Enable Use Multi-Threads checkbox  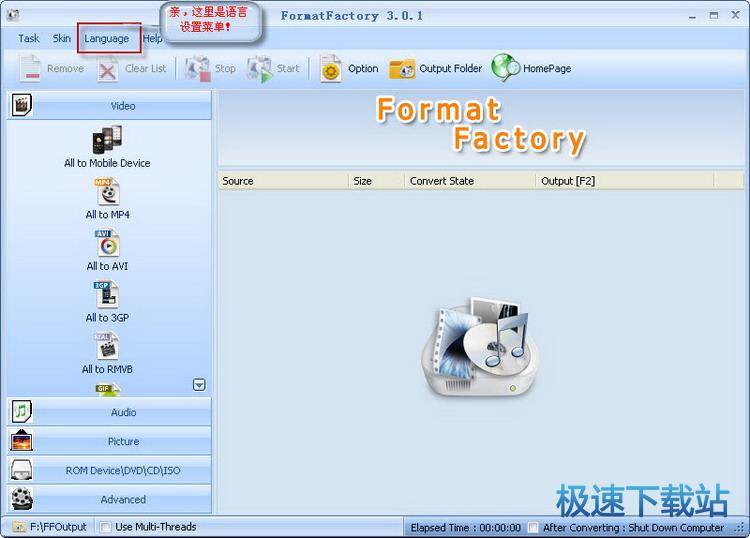(x=105, y=527)
